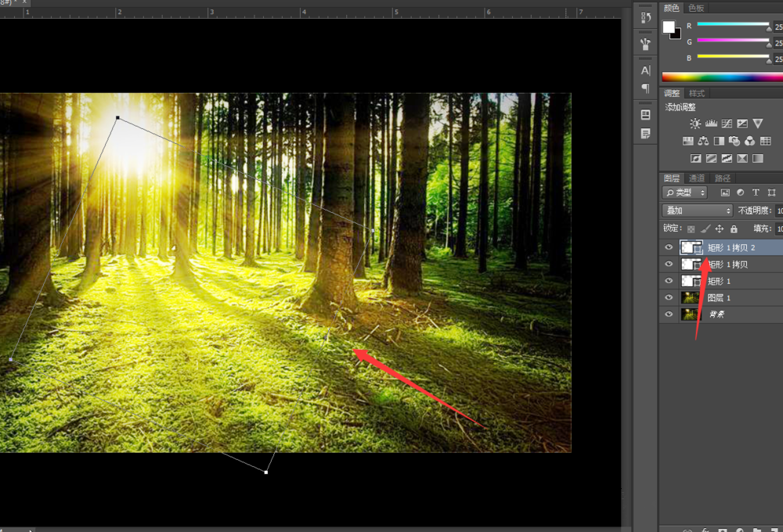Image resolution: width=783 pixels, height=532 pixels.
Task: Add a Curves adjustment
Action: (727, 124)
